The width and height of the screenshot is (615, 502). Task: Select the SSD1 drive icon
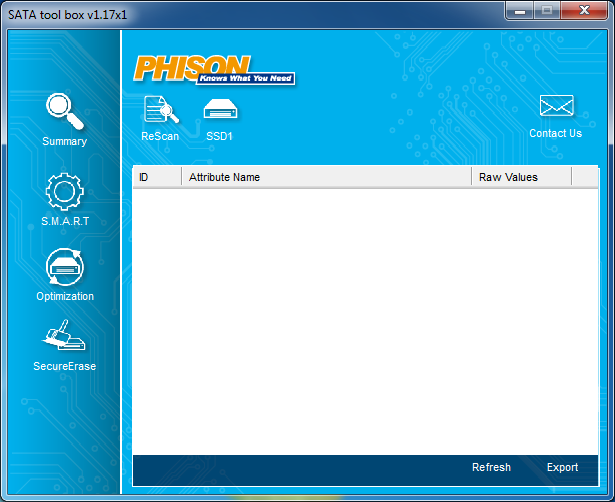(x=220, y=109)
